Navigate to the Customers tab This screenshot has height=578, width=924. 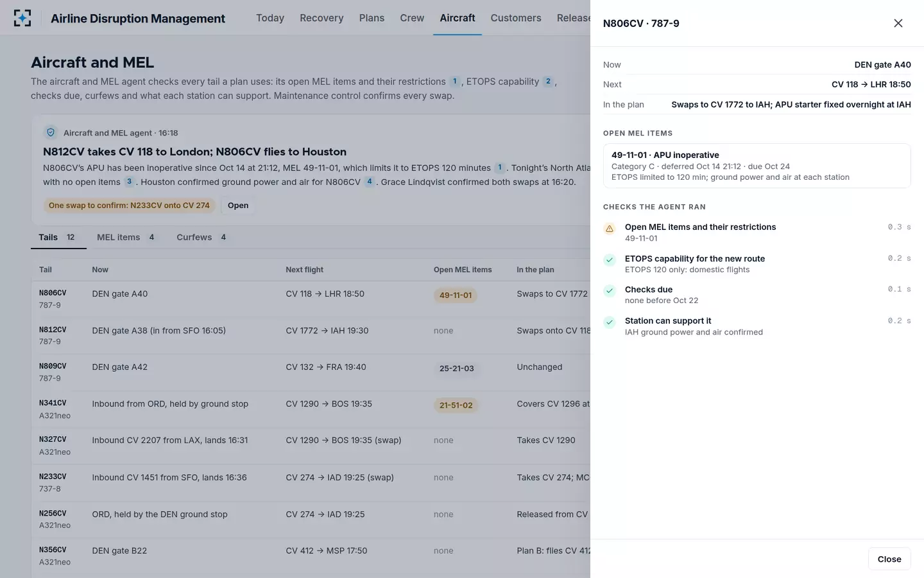point(516,18)
